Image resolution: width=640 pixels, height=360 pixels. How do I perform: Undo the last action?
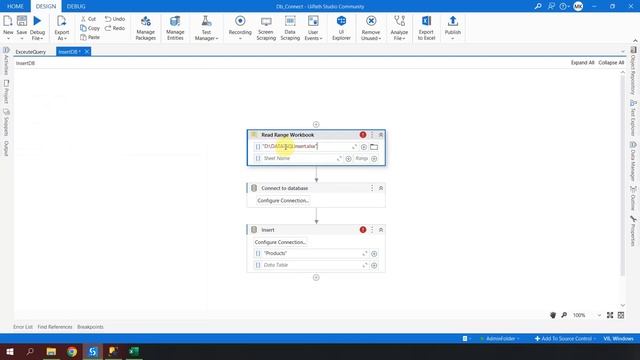[x=115, y=19]
